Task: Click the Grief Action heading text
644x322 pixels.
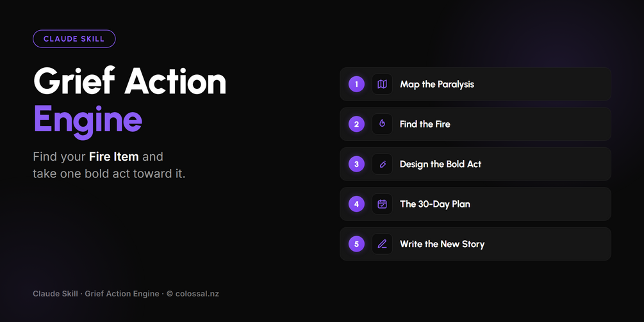Action: (130, 81)
